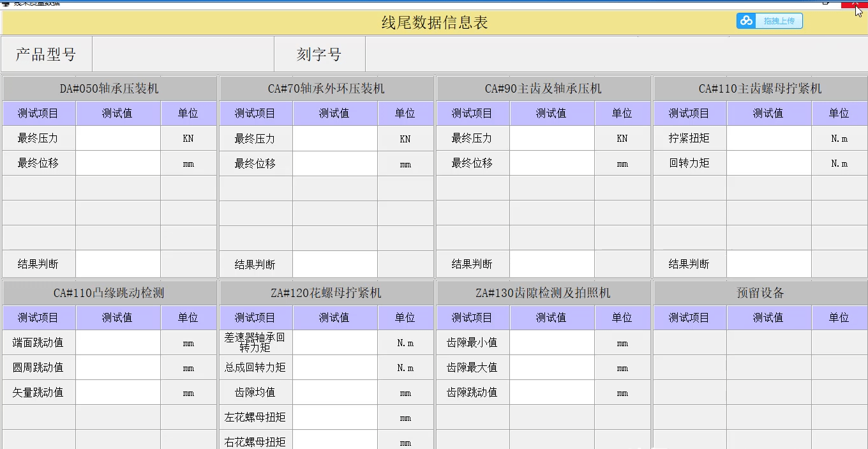Select the ZA#120花螺母拧紧机 panel header

tap(326, 293)
